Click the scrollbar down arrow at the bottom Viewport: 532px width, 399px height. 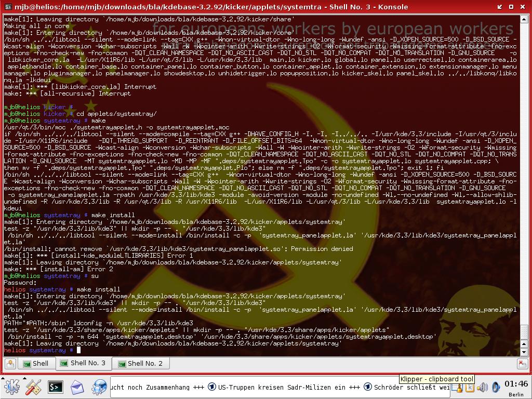524,352
